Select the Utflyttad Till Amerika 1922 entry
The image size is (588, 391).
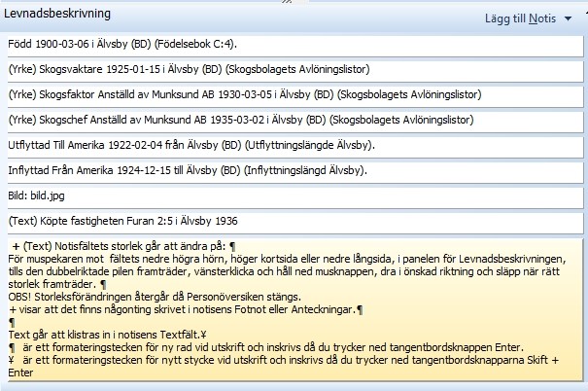295,147
